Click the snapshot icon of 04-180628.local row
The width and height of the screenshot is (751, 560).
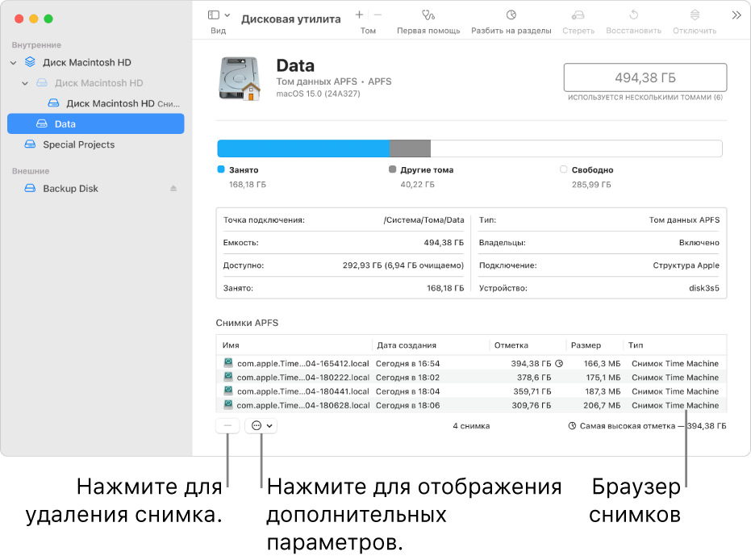228,405
